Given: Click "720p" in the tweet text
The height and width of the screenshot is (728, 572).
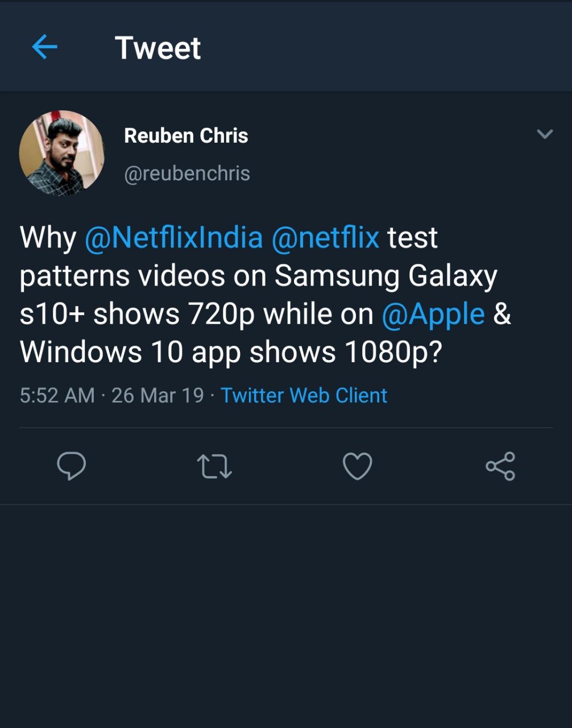Looking at the screenshot, I should click(222, 314).
